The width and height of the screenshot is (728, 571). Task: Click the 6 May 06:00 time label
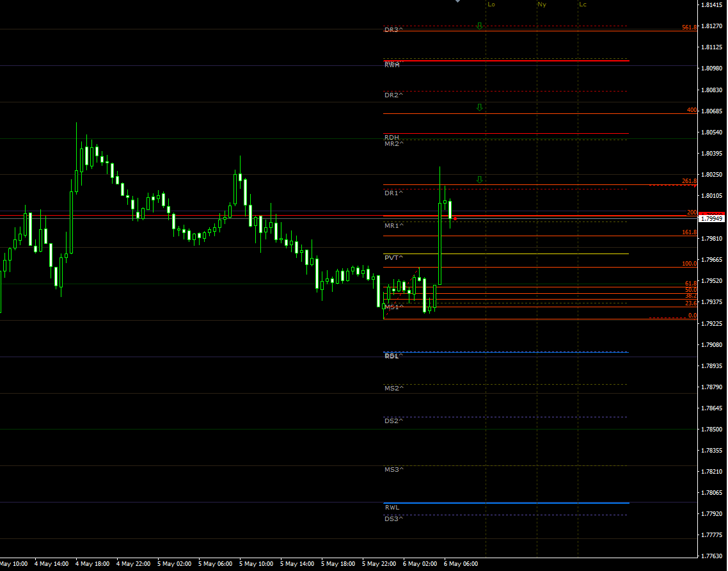click(x=461, y=564)
